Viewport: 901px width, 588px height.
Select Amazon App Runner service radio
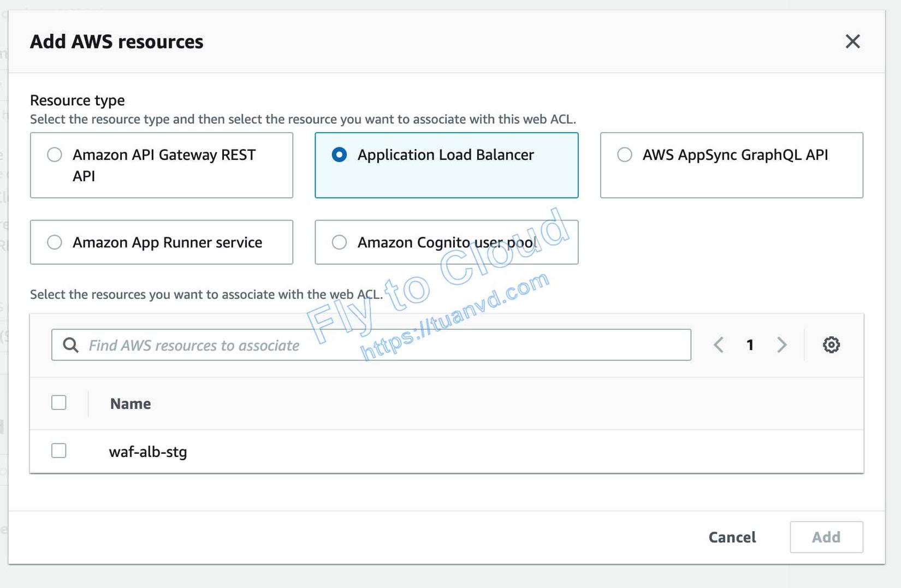pos(55,242)
